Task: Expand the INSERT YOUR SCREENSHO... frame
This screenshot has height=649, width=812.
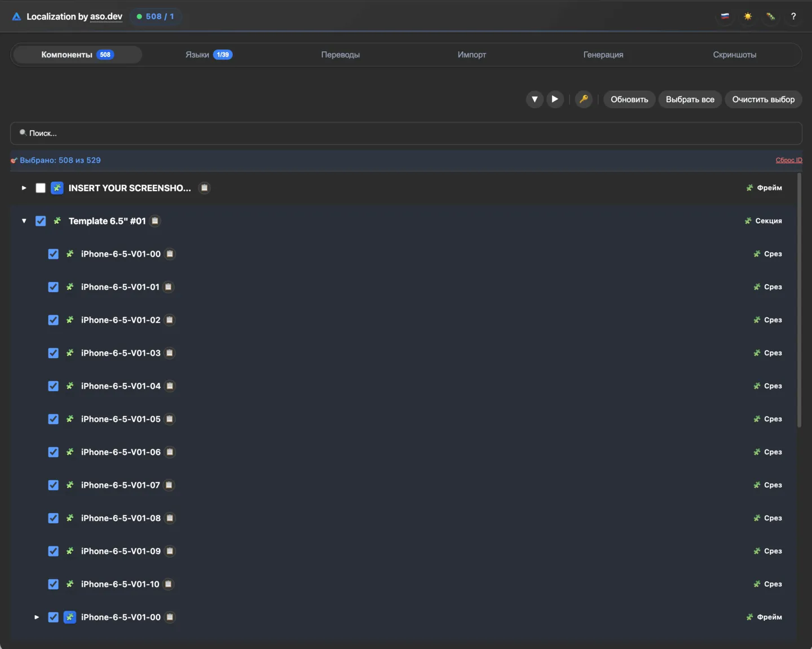Action: (24, 188)
